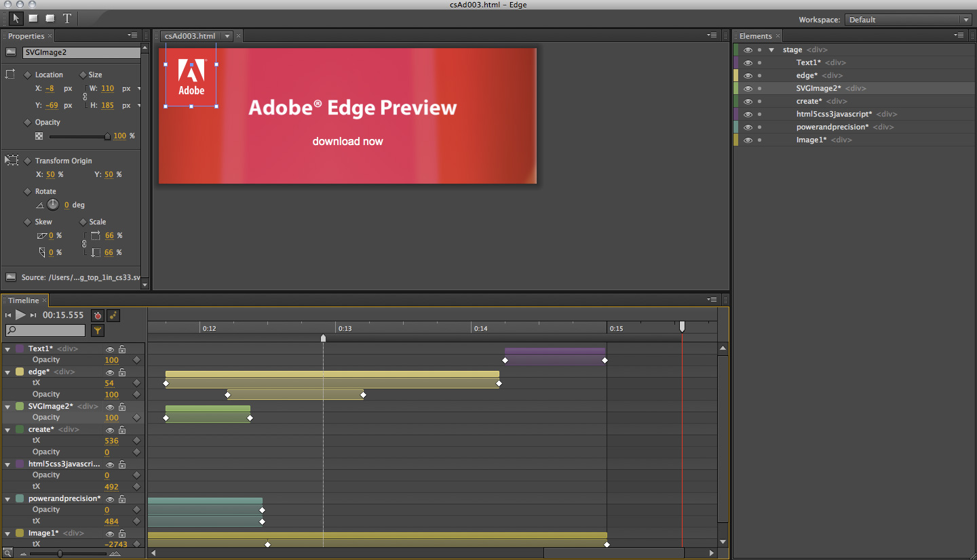Collapse the stage element tree
Viewport: 977px width, 560px height.
point(771,49)
